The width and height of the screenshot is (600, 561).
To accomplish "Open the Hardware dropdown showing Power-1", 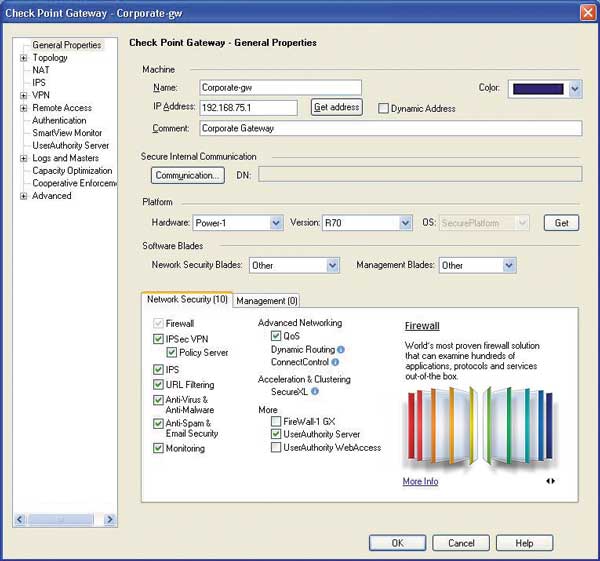I will [x=238, y=223].
